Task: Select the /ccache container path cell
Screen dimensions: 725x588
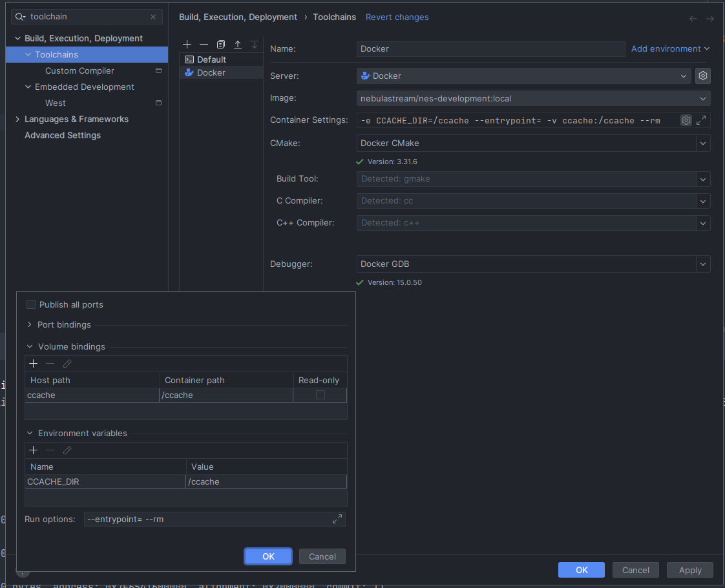Action: (226, 395)
